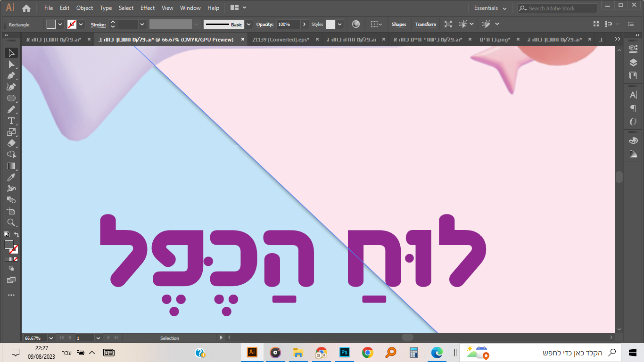Open the Effect menu
Screen dimensions: 644x362
(x=148, y=8)
